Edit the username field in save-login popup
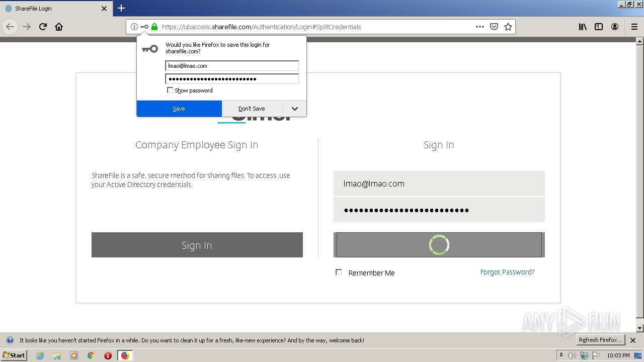This screenshot has height=362, width=644. point(232,66)
